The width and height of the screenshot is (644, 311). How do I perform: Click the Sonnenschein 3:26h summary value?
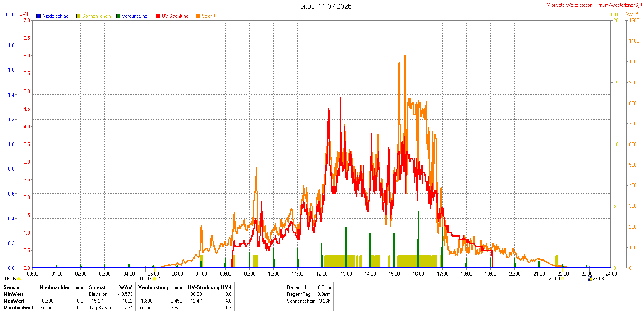point(324,301)
